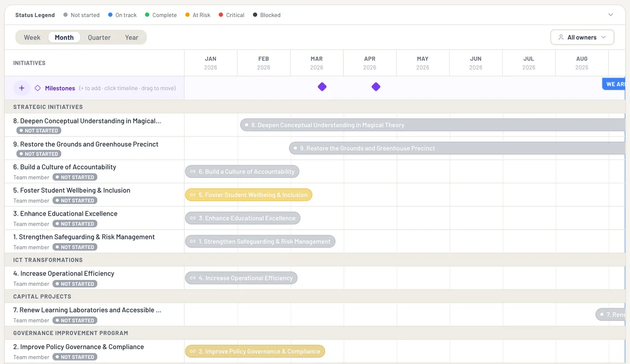Click the plus icon to add milestone

point(22,88)
